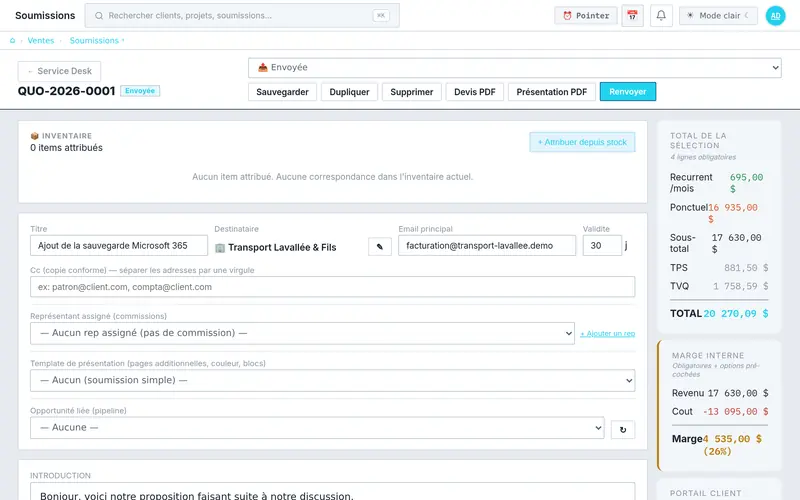
Task: Click the PORTAIL CLIENT heading
Action: (x=706, y=493)
